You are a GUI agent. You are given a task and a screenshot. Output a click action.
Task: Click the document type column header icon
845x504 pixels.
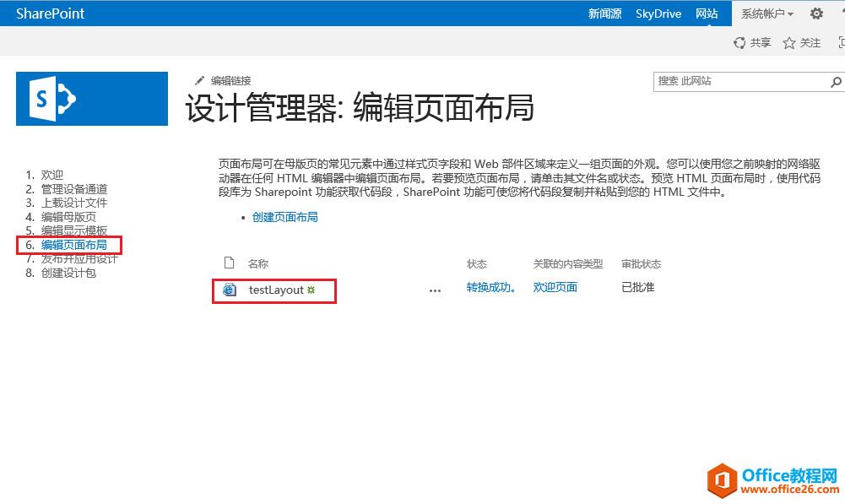click(x=229, y=263)
